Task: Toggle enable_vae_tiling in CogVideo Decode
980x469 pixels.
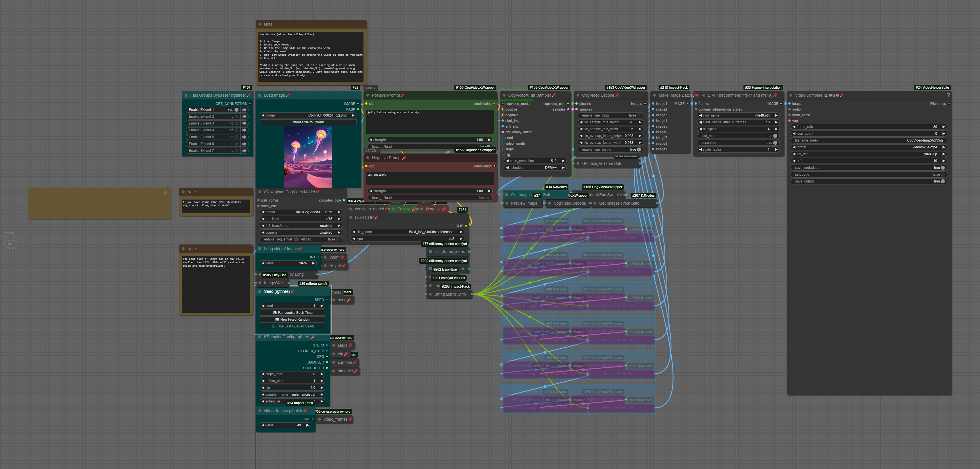Action: 639,115
